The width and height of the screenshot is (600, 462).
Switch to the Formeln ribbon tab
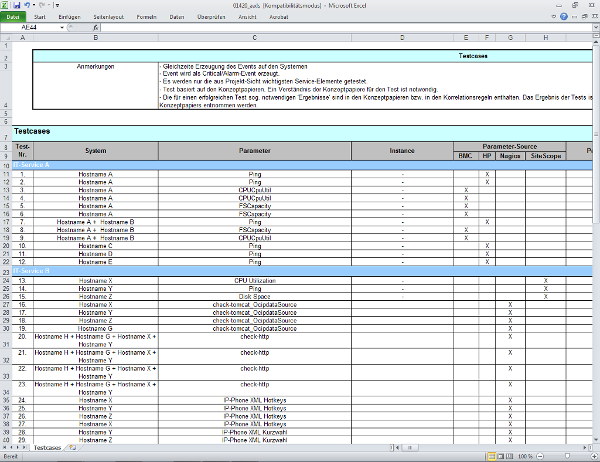click(147, 18)
